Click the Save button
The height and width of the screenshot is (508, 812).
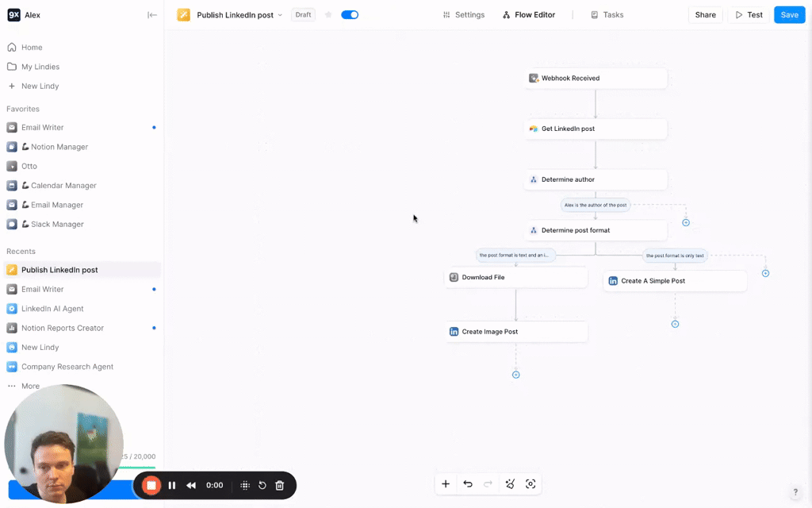(x=789, y=15)
